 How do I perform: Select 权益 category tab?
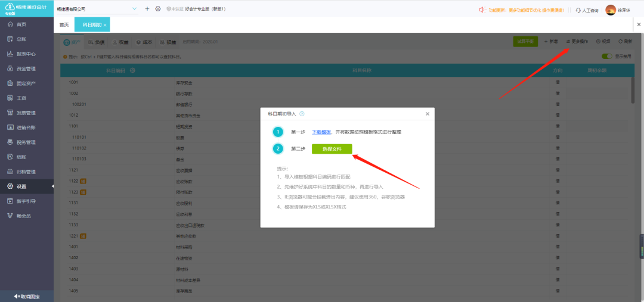(120, 42)
